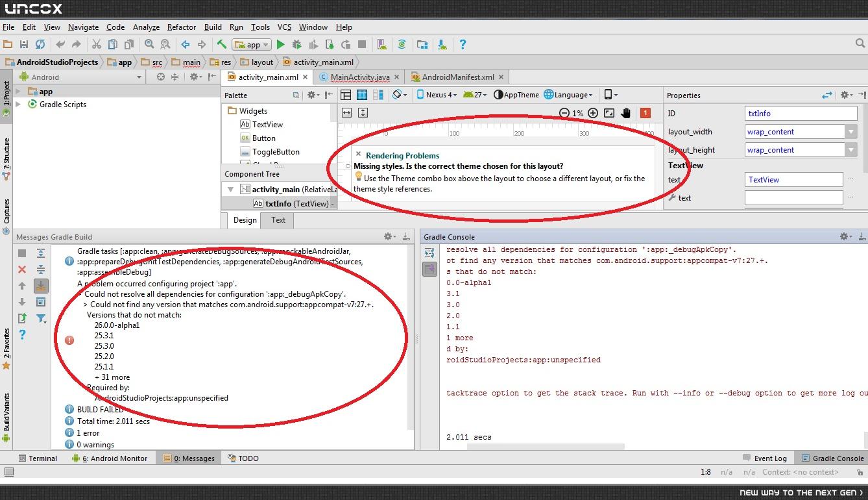This screenshot has height=500, width=868.
Task: Toggle Show Blueprint view icon
Action: [x=363, y=95]
